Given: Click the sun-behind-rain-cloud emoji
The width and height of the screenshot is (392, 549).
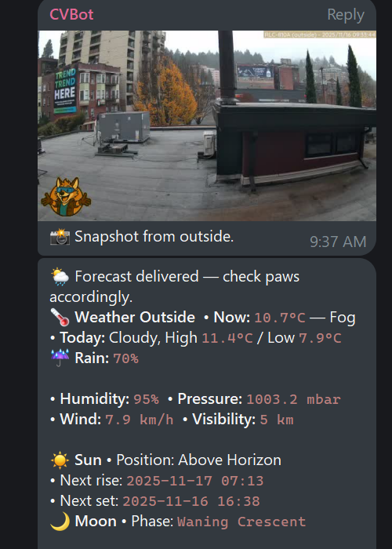Looking at the screenshot, I should (60, 277).
